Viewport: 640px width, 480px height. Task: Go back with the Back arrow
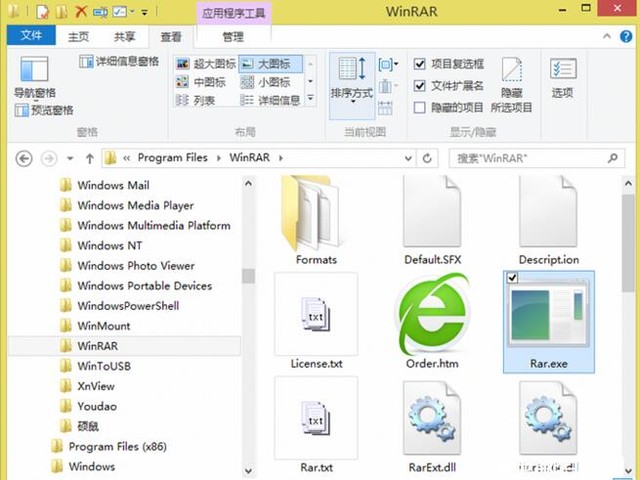(x=24, y=158)
